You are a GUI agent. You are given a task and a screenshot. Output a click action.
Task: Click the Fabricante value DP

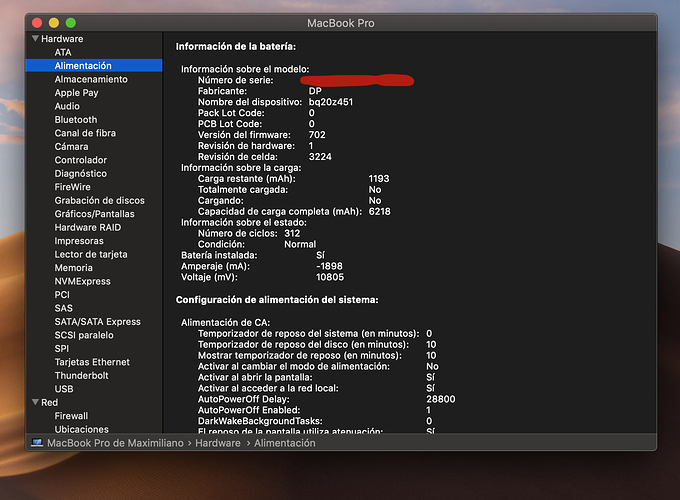pos(315,91)
